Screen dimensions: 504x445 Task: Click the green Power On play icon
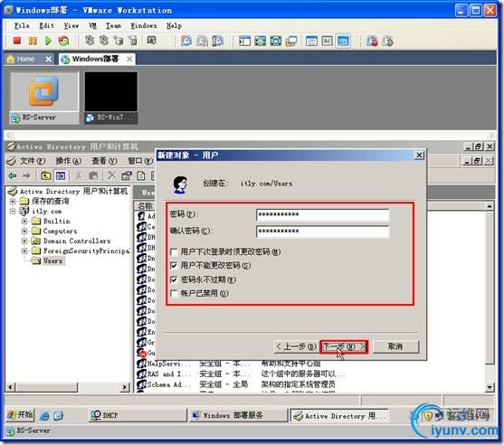pyautogui.click(x=48, y=41)
